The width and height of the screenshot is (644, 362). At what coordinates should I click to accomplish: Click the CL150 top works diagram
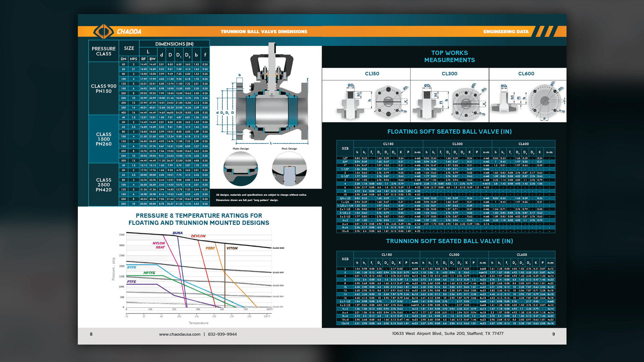click(366, 101)
